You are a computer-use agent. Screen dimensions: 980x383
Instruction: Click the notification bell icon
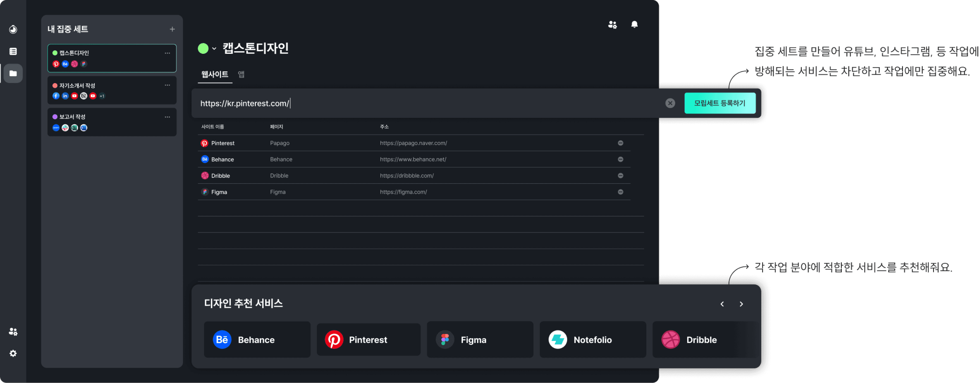[x=634, y=25]
